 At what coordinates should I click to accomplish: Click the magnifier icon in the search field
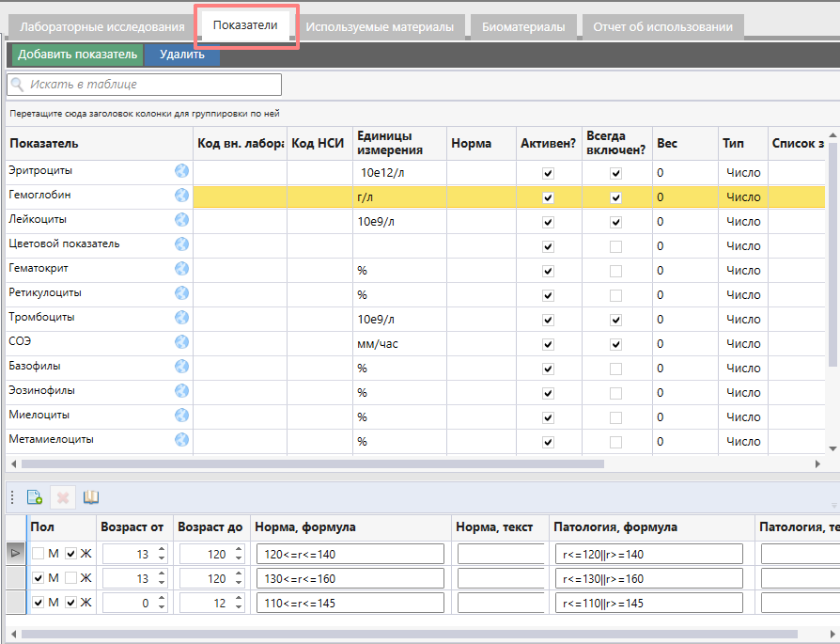click(18, 85)
